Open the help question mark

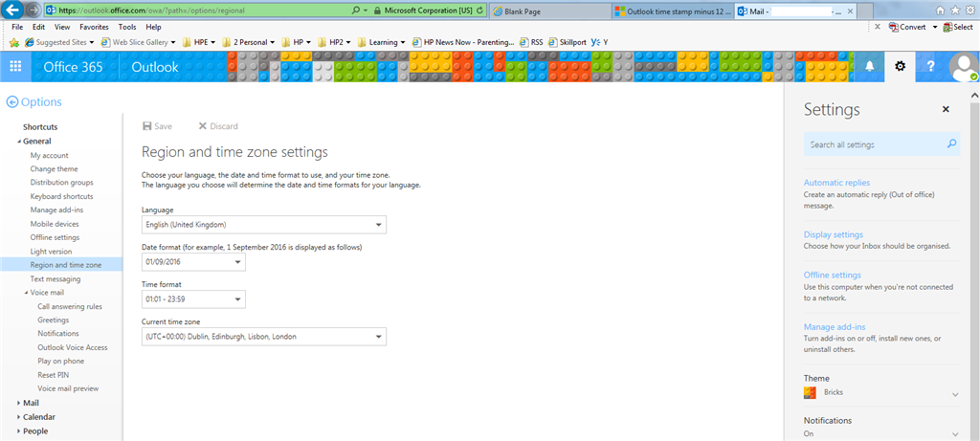pos(930,67)
